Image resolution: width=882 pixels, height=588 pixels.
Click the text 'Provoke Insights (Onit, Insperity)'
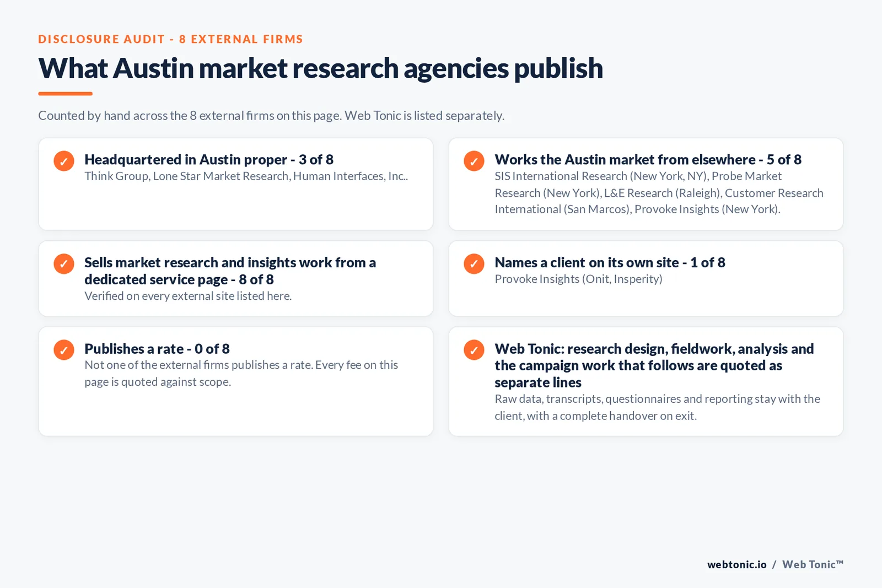tap(578, 279)
